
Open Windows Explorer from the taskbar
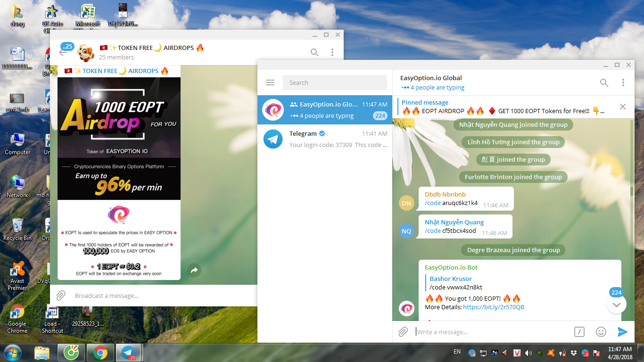pos(42,353)
